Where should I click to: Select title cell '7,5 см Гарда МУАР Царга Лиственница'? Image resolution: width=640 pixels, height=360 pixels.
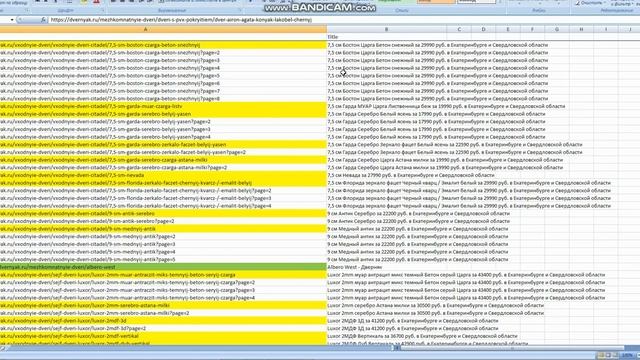pos(387,106)
